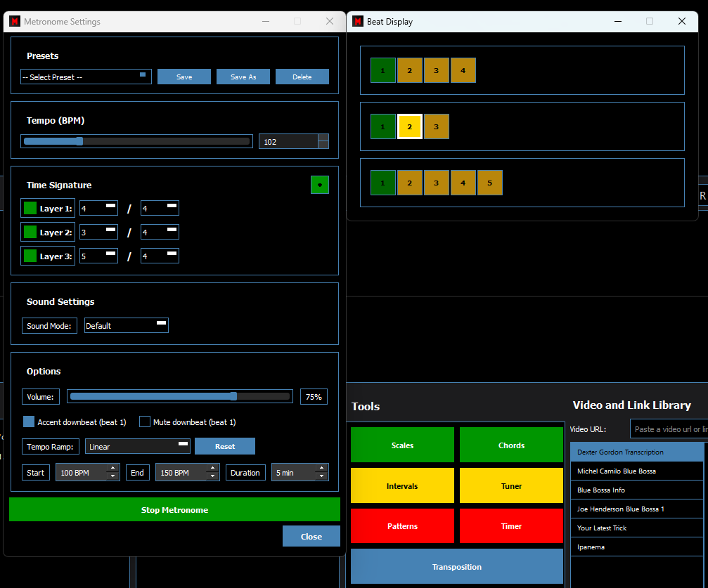Screen dimensions: 708x588
Task: Click beat 1 in the first beat row
Action: click(383, 70)
